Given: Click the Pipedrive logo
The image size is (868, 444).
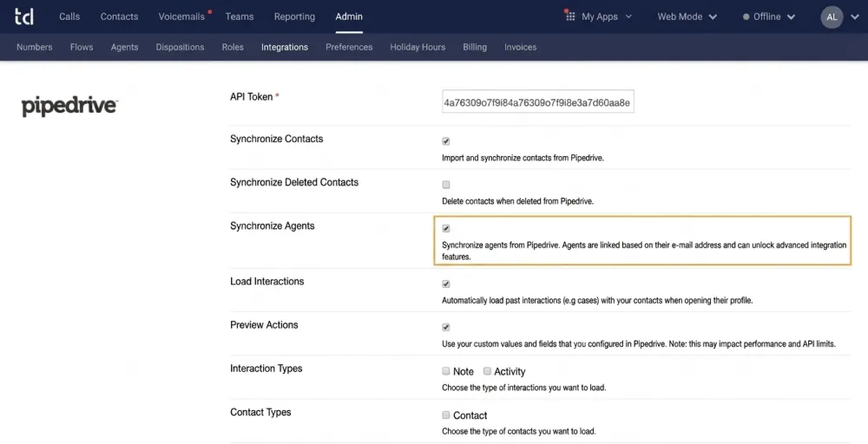Looking at the screenshot, I should (69, 106).
